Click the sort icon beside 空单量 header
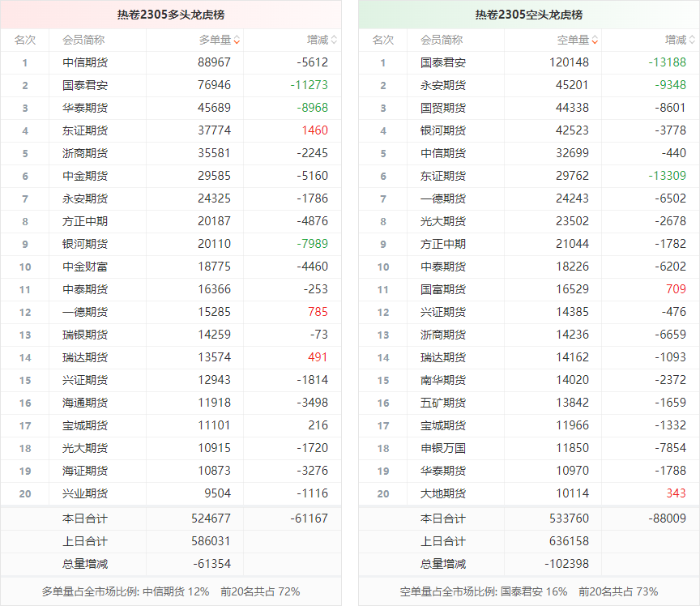This screenshot has height=606, width=700. 595,40
